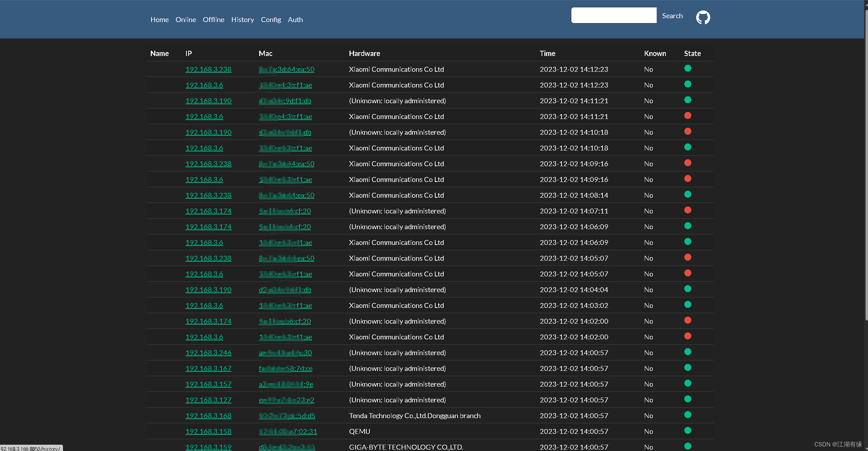The height and width of the screenshot is (451, 868).
Task: Open the Config page
Action: [271, 20]
